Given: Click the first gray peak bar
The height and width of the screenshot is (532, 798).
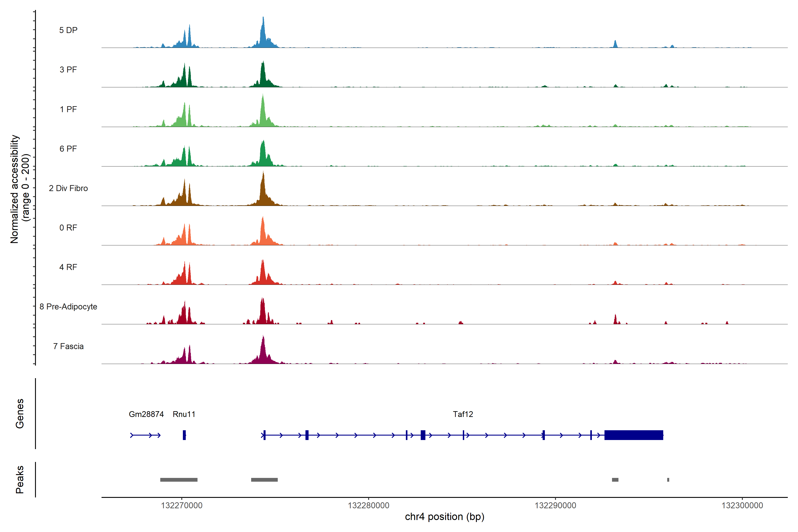Looking at the screenshot, I should click(179, 480).
